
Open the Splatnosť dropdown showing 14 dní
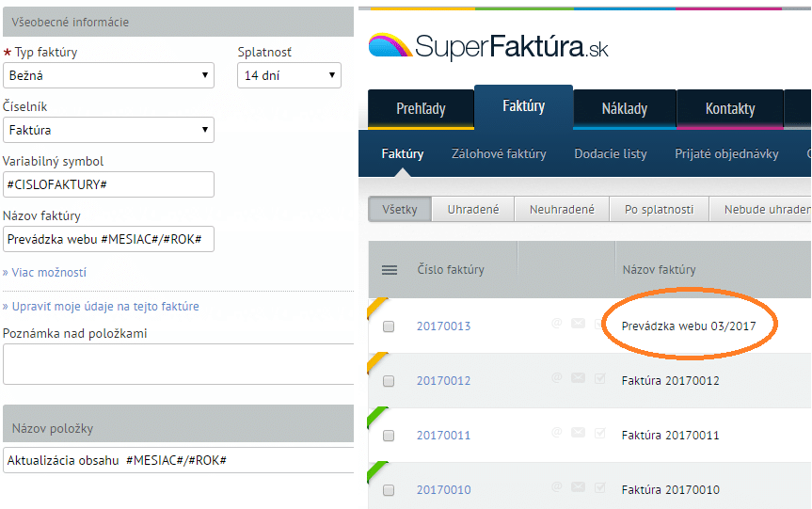tap(289, 75)
